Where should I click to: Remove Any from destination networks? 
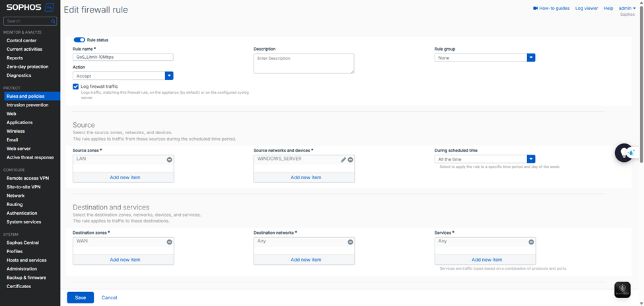pos(350,242)
